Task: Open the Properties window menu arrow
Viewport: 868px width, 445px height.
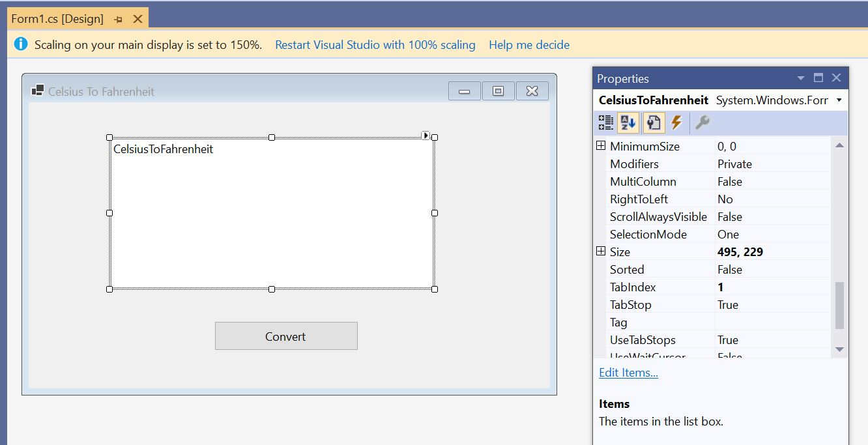Action: click(x=801, y=78)
